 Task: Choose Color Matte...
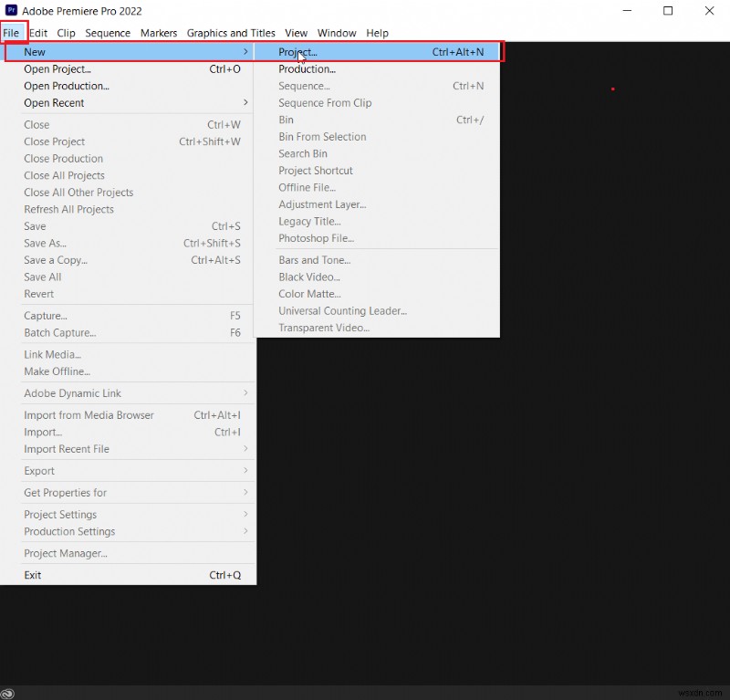coord(377,294)
